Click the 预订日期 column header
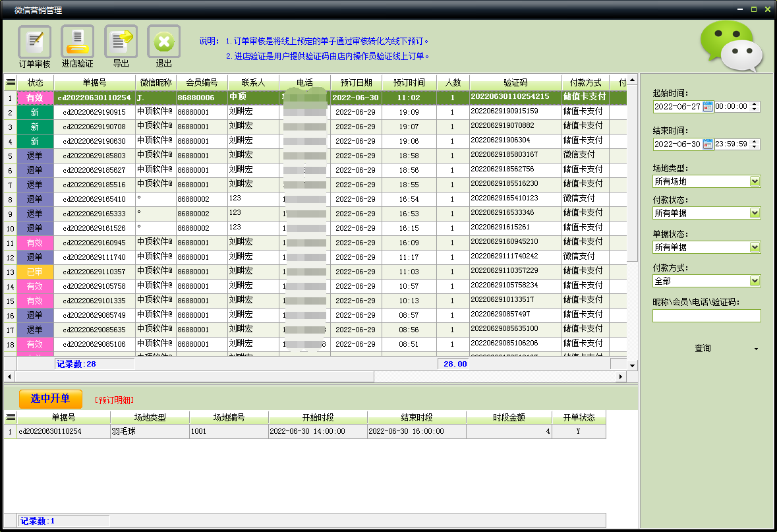 click(356, 82)
